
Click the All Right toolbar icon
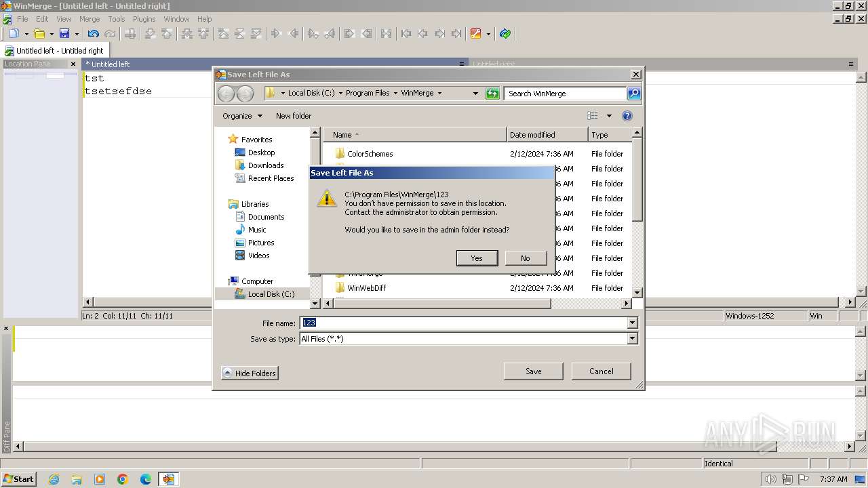pyautogui.click(x=349, y=33)
